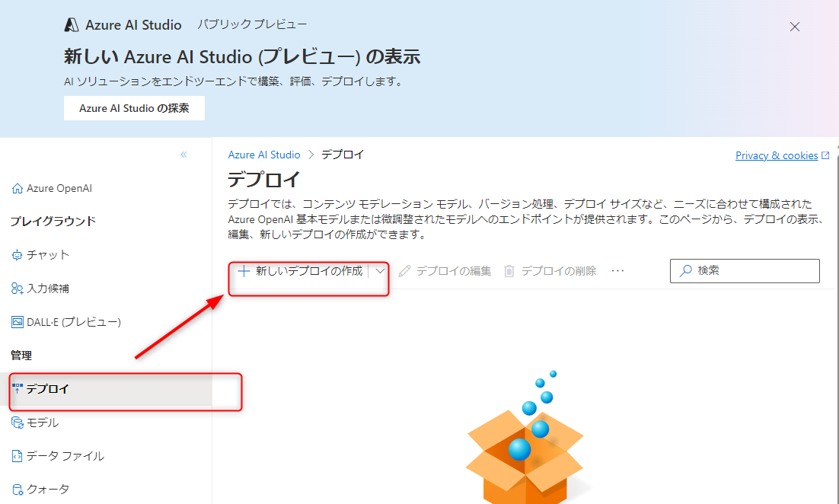Click the plus icon for new deployment
Screen dimensions: 839x504
pyautogui.click(x=244, y=271)
